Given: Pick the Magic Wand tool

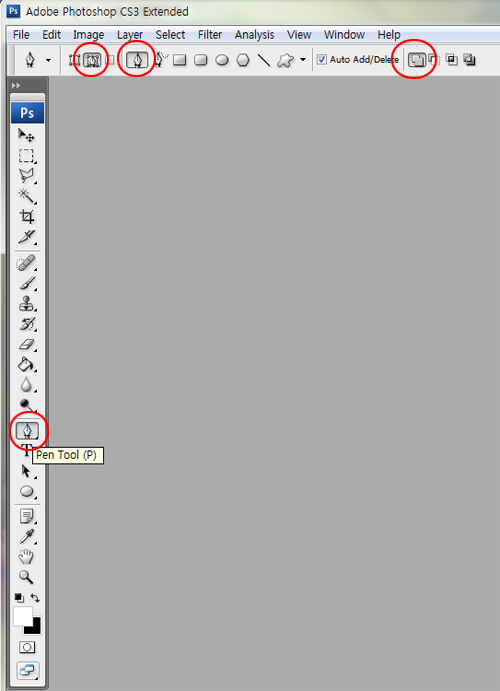Looking at the screenshot, I should click(x=26, y=196).
